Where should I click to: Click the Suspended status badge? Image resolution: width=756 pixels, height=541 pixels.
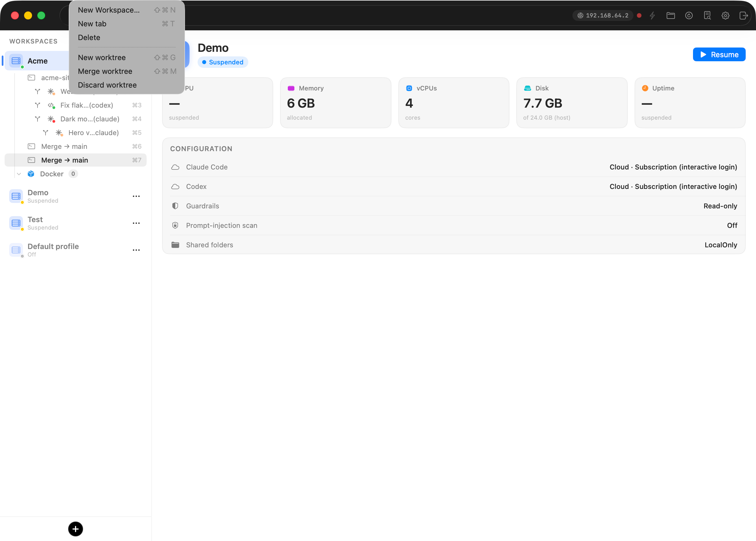click(223, 62)
